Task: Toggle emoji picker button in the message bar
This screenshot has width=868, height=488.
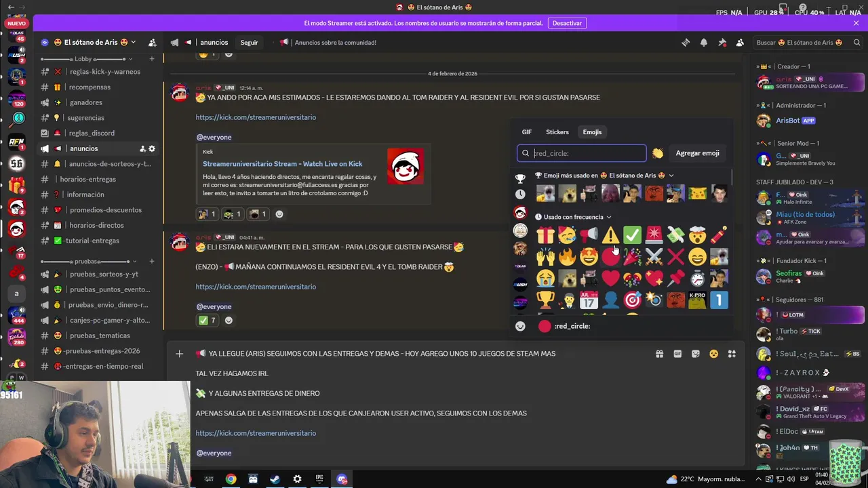Action: pos(713,354)
